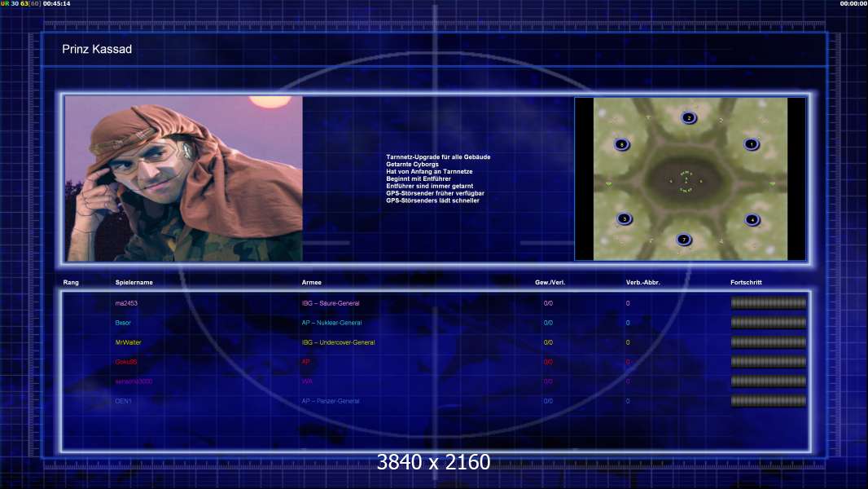Click start position marker 1 on the map
This screenshot has width=868, height=489.
pyautogui.click(x=751, y=144)
